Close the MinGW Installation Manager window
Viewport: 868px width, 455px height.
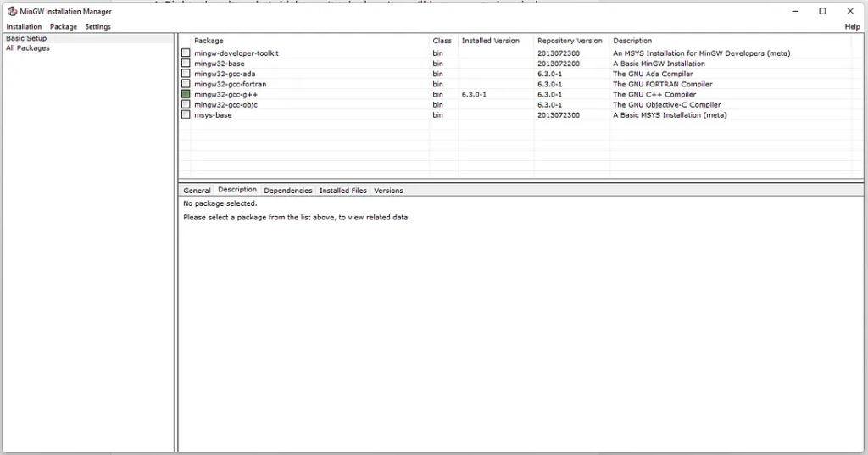click(850, 11)
